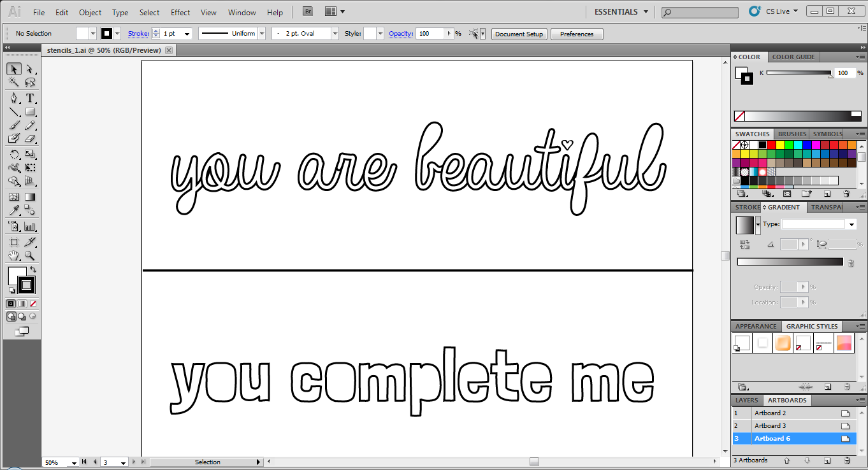Click the Delete Artboard trash icon

[847, 460]
